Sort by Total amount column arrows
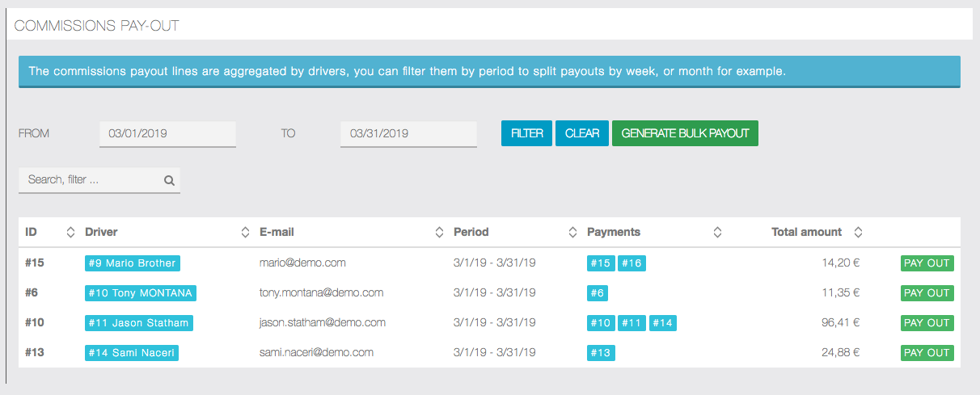 pos(858,233)
